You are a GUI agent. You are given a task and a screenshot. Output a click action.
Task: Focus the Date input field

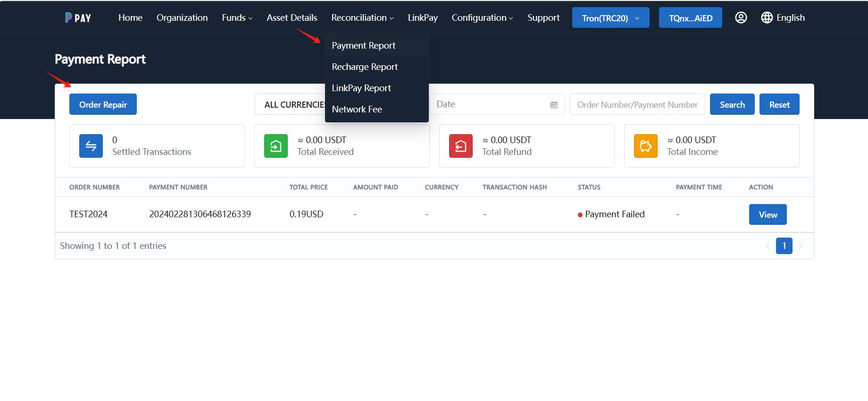(497, 104)
